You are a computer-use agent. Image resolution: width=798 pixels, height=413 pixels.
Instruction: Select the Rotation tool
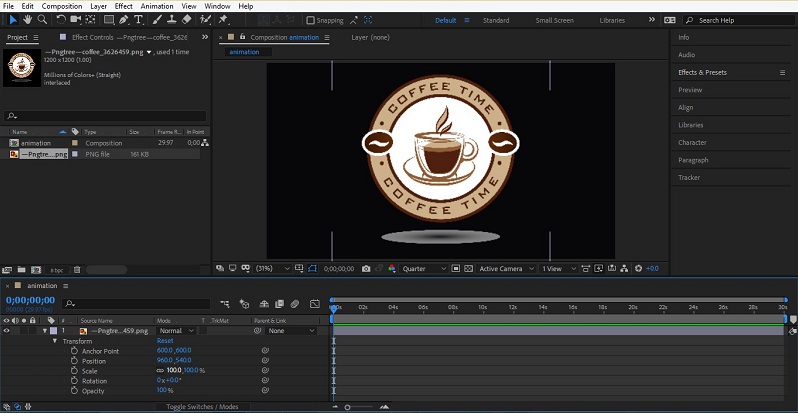click(x=62, y=19)
